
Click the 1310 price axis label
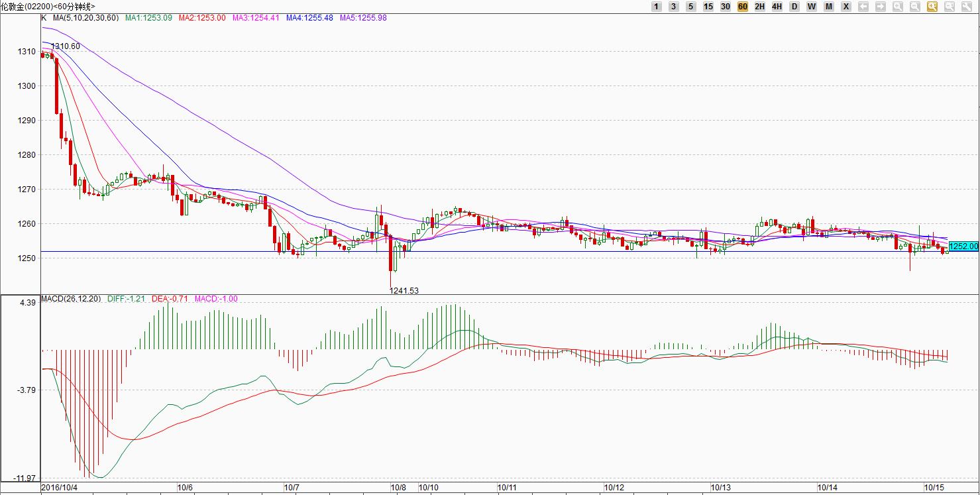click(x=27, y=52)
